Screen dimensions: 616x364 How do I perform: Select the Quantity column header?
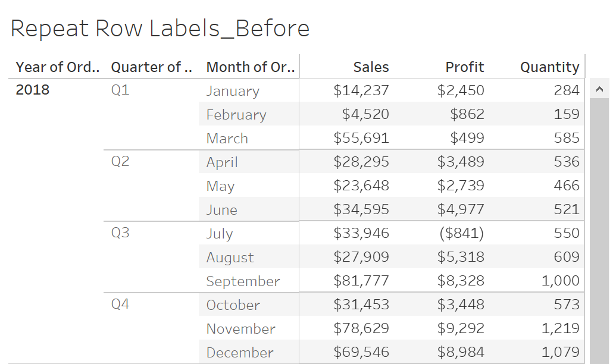[x=549, y=67]
